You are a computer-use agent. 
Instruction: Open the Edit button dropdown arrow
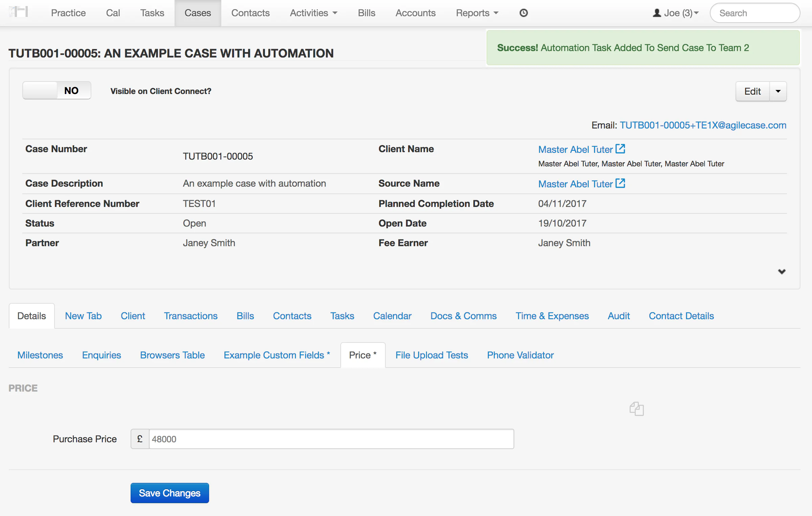point(778,91)
